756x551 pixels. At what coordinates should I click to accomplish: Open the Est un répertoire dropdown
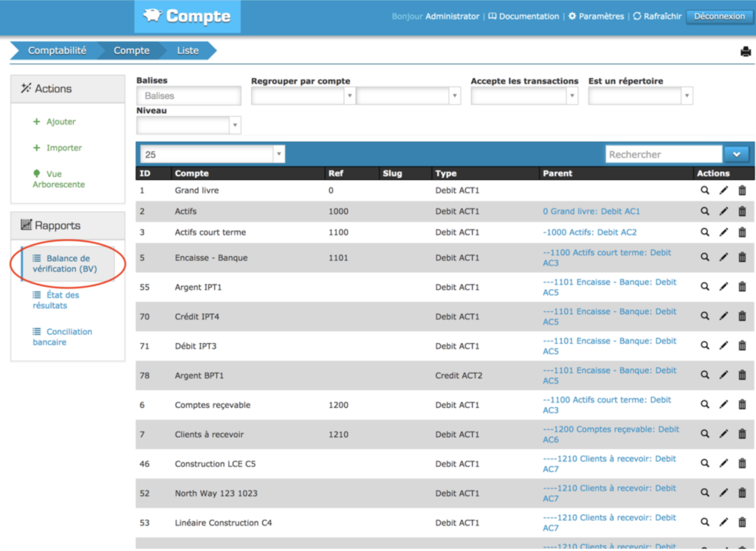pos(640,96)
